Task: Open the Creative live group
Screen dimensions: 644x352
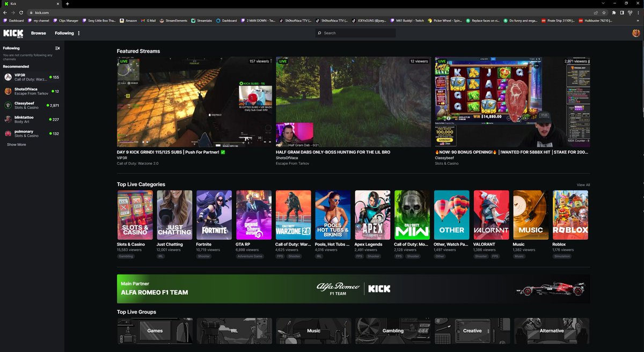Action: (472, 331)
